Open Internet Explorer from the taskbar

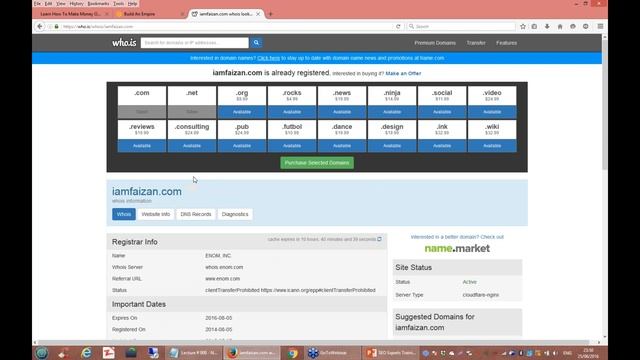86,353
